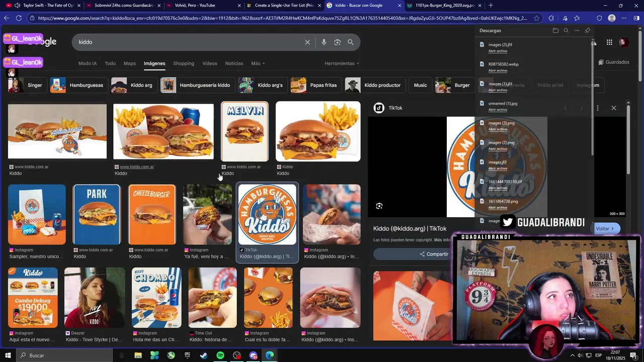Open Edge profile icon in toolbar

[x=612, y=18]
